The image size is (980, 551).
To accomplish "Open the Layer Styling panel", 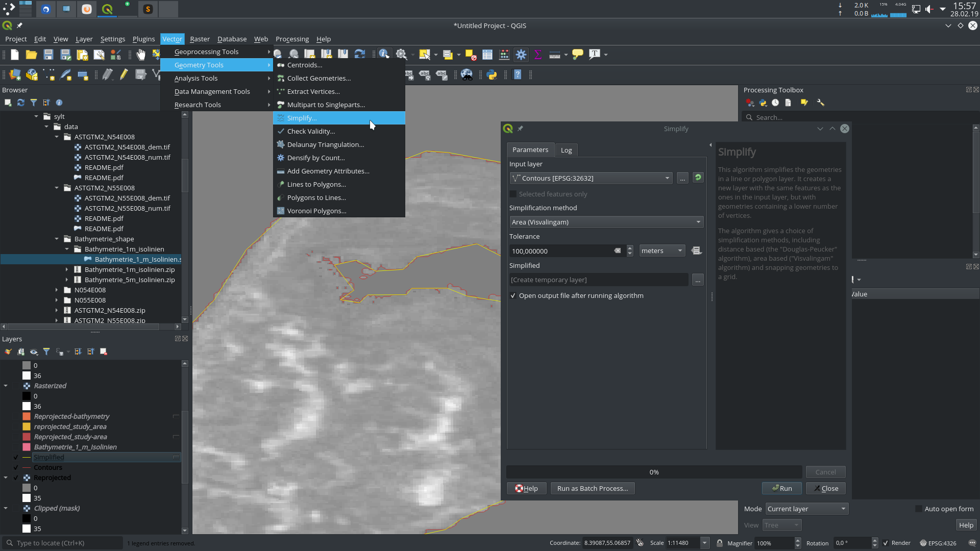I will point(8,352).
